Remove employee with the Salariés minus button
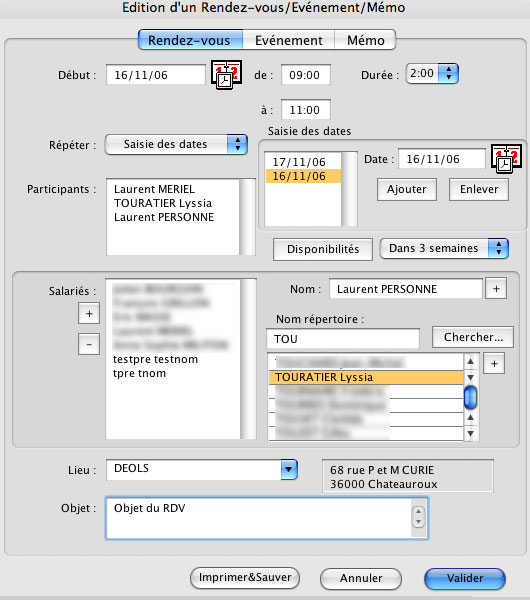Viewport: 530px width, 600px height. pos(89,344)
